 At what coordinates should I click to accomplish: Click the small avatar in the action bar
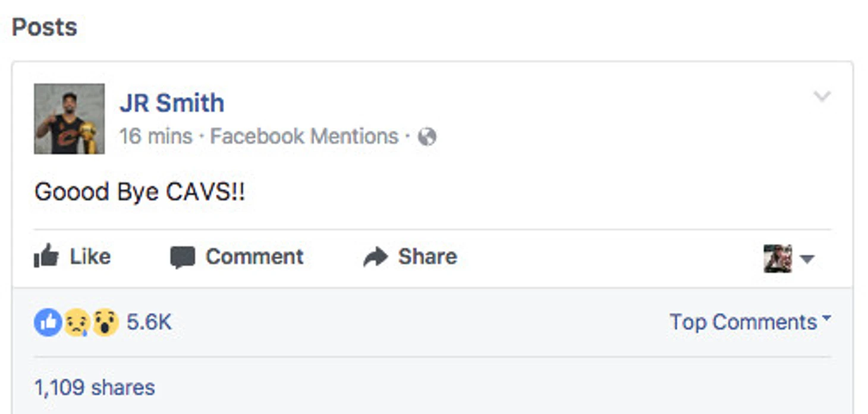click(x=778, y=258)
